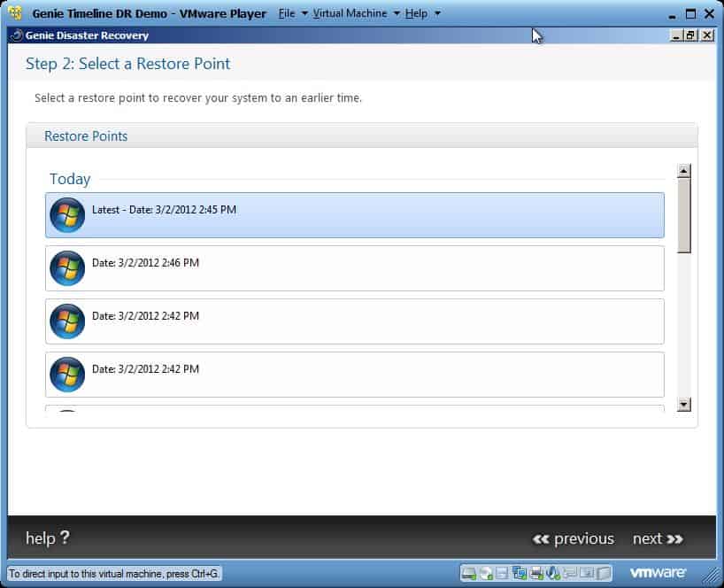Open the File menu
The image size is (724, 588).
tap(286, 13)
